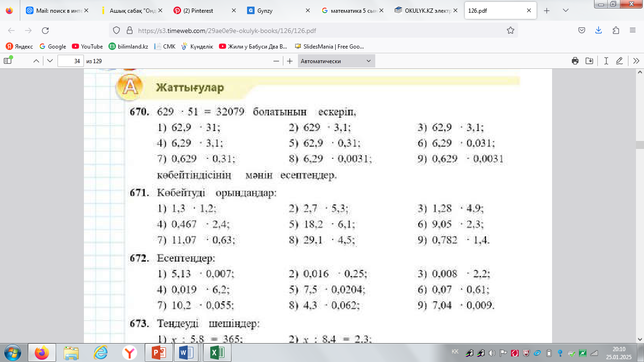Image resolution: width=644 pixels, height=362 pixels.
Task: View site security lock information
Action: point(130,30)
